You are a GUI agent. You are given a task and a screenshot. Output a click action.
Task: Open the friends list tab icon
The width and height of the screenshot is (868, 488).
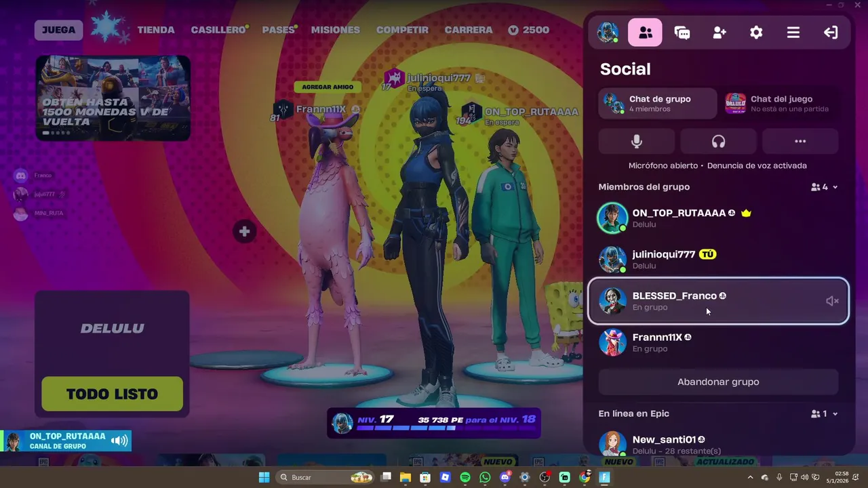pyautogui.click(x=645, y=33)
